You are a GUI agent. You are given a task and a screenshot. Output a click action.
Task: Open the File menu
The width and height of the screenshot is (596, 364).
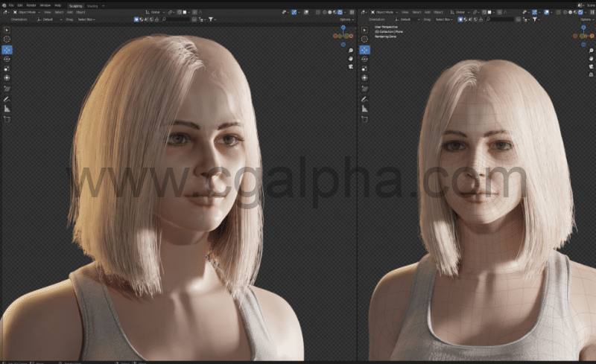click(11, 5)
